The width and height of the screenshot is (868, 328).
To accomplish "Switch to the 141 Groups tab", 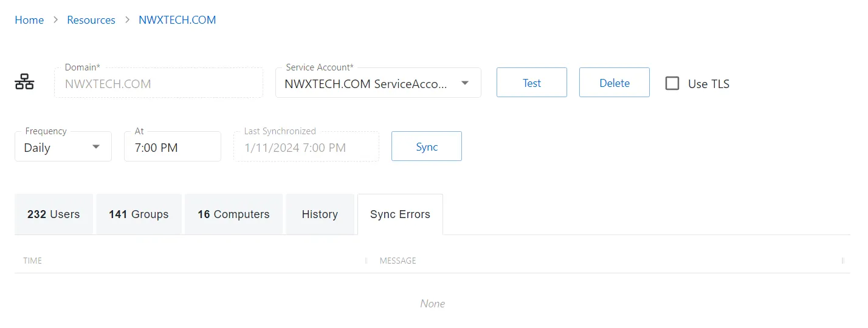I will point(139,214).
